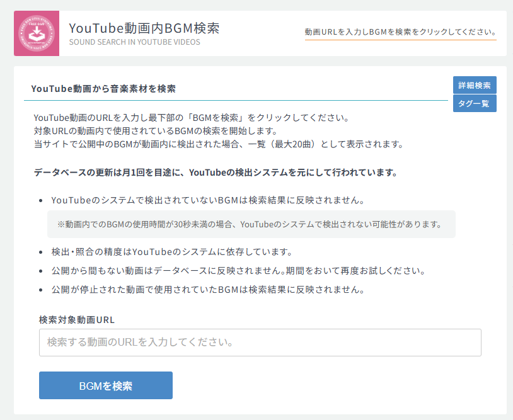
Task: Click the YouTubeのシステムで検出されていないBGM bullet item
Action: [208, 200]
